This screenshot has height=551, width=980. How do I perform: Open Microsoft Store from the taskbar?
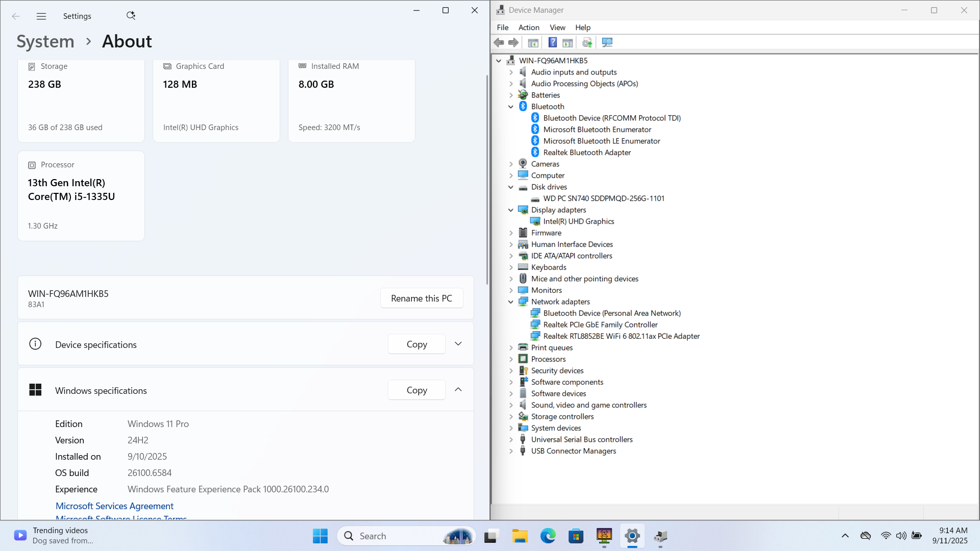576,536
